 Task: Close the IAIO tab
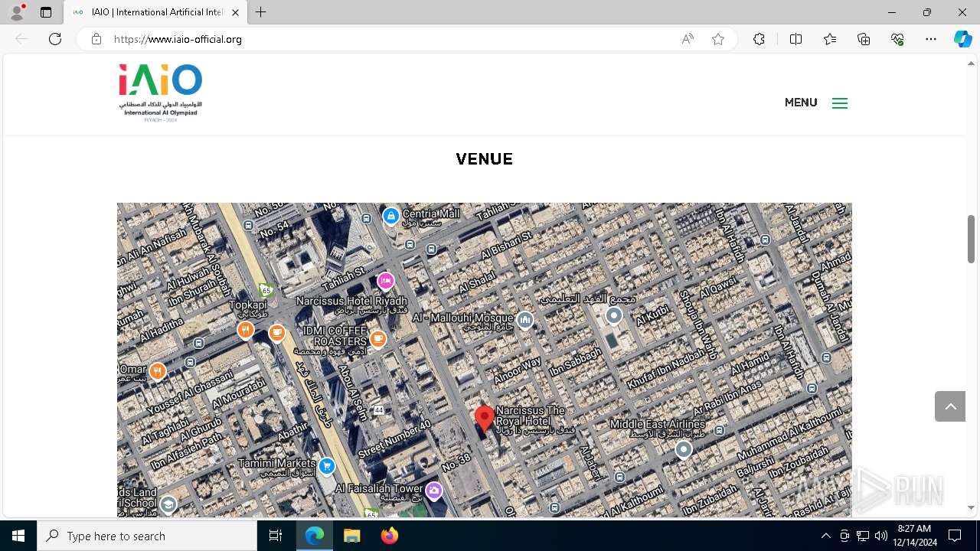coord(236,12)
